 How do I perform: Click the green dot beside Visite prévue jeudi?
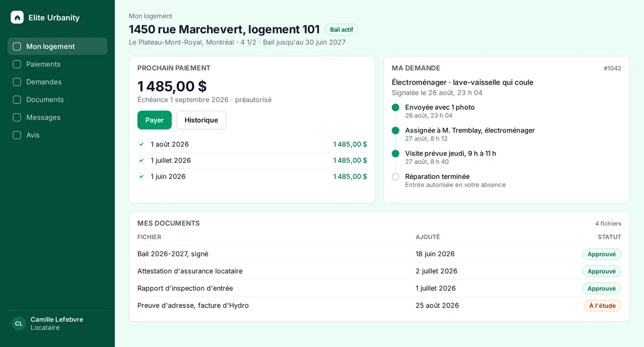[x=396, y=154]
